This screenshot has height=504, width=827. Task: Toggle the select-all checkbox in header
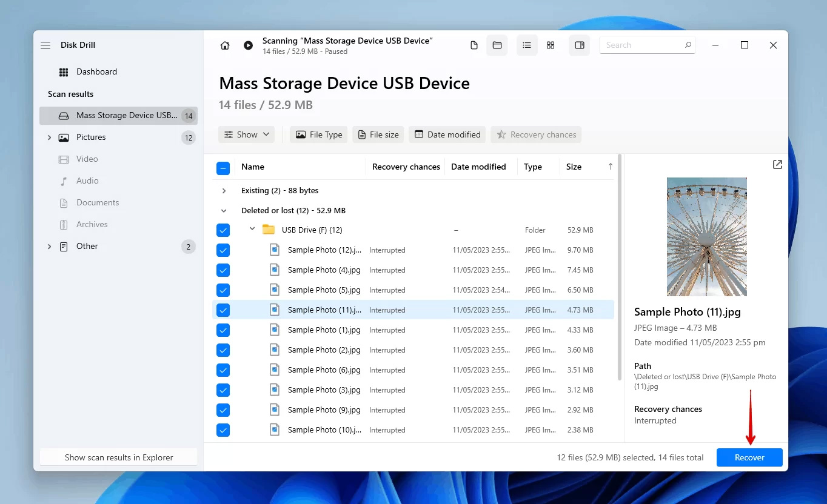(223, 168)
